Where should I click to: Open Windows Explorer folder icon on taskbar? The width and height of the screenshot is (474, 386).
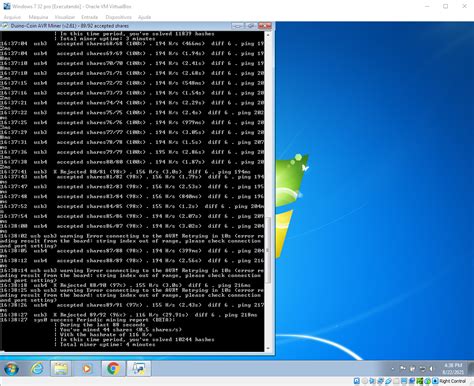pos(61,369)
